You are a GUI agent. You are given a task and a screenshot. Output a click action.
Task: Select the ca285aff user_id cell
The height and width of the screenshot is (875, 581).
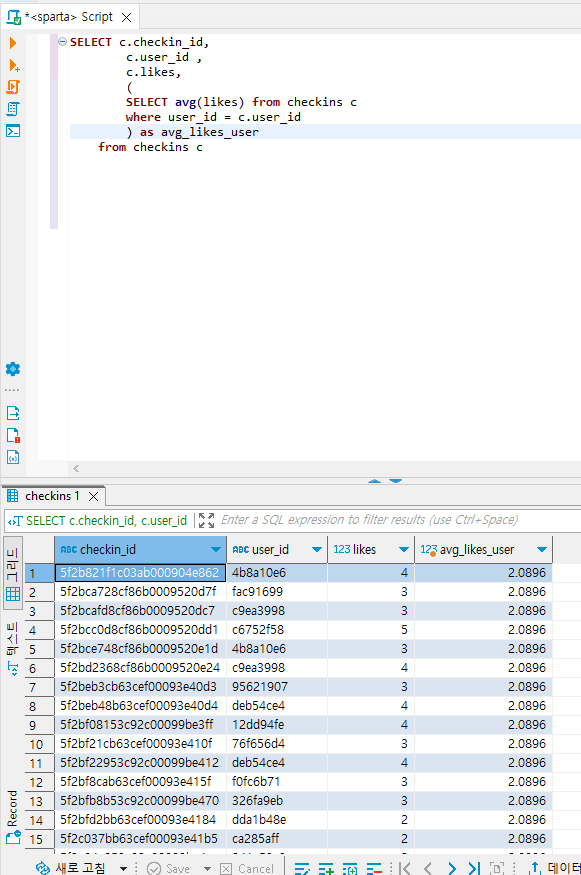coord(277,838)
